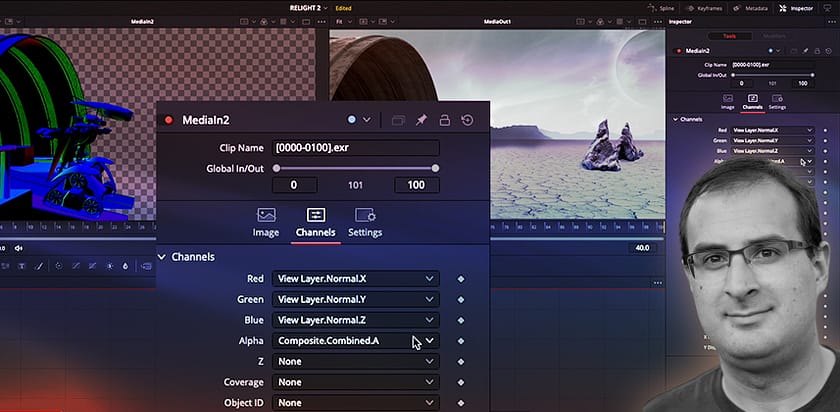The width and height of the screenshot is (840, 412).
Task: Open the Metadata panel
Action: (x=750, y=8)
